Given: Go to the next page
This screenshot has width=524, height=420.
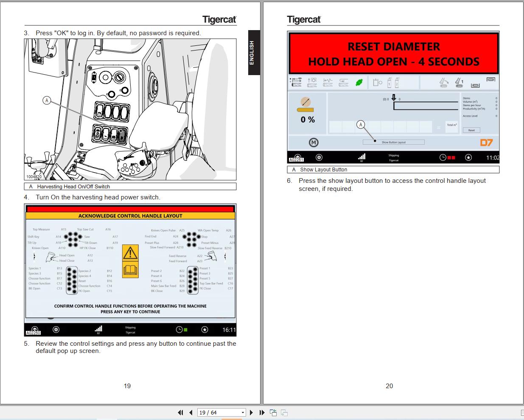Looking at the screenshot, I should (x=251, y=412).
